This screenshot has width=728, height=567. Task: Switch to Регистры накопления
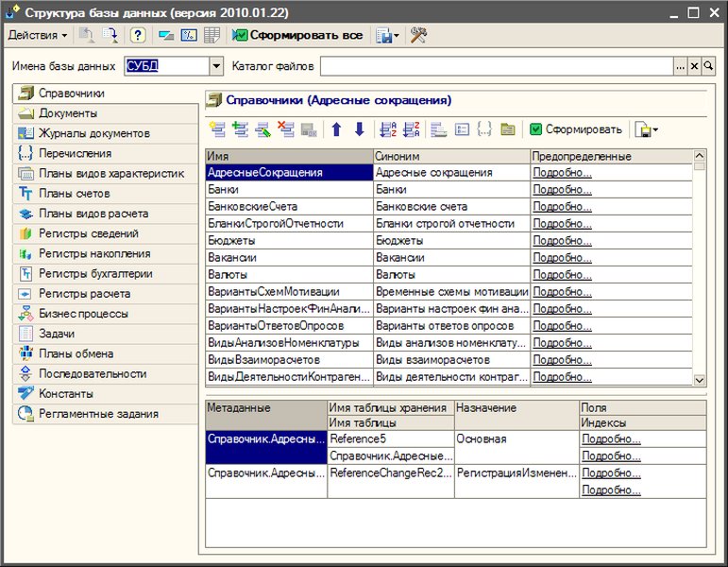(106, 254)
